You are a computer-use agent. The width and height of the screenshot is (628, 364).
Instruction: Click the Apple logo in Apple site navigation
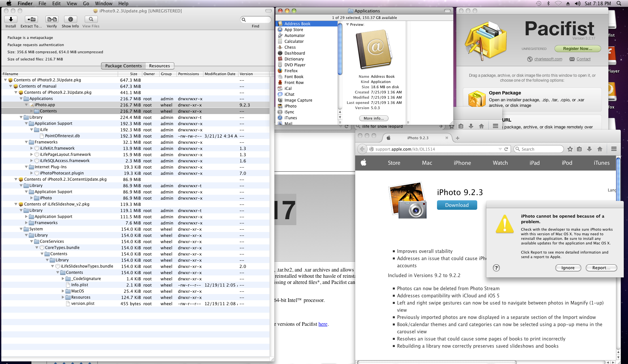363,162
